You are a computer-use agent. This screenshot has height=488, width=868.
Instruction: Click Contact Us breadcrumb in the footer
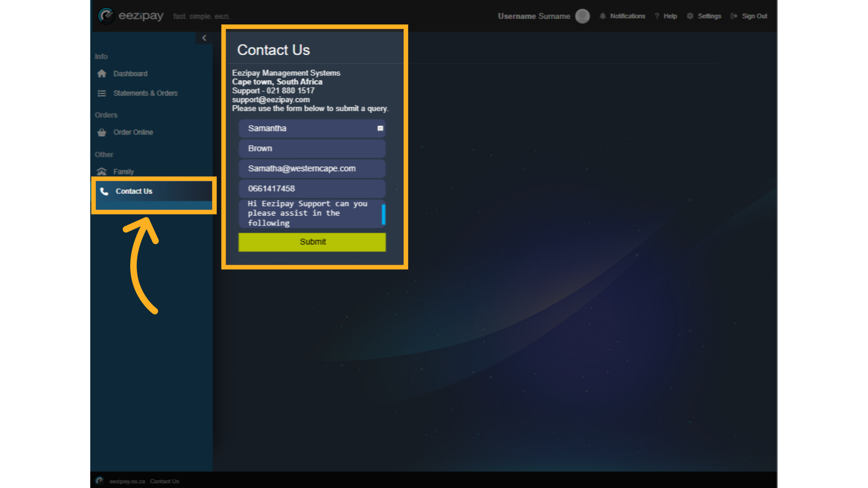click(x=165, y=481)
